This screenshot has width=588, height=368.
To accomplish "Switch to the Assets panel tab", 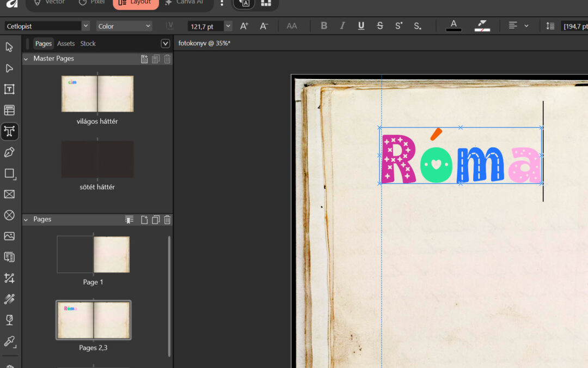I will (66, 44).
